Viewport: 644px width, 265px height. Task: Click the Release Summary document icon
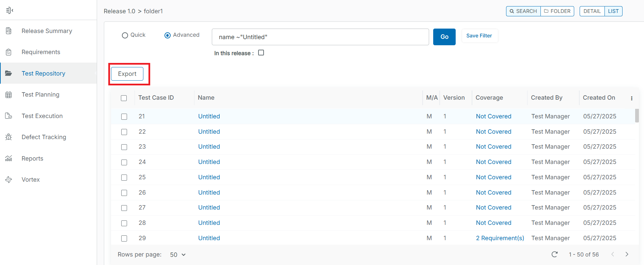pos(9,31)
